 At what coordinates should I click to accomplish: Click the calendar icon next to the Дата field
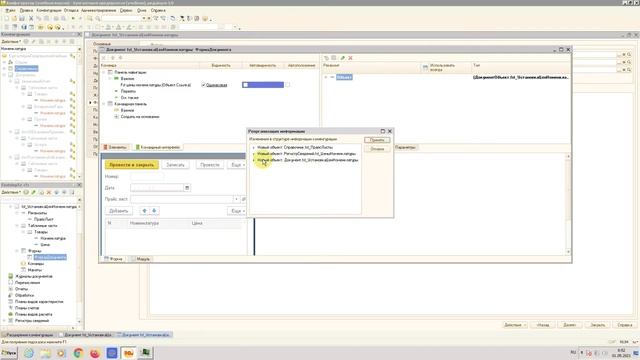click(x=187, y=188)
